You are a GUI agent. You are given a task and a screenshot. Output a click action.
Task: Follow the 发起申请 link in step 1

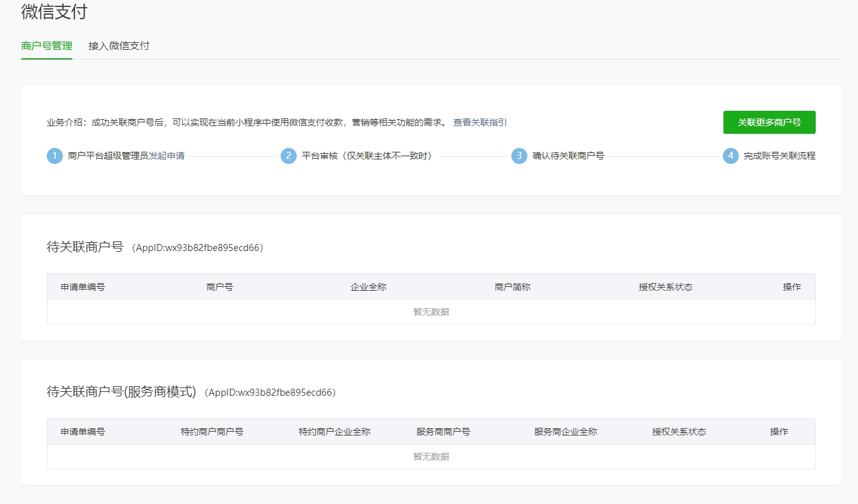pyautogui.click(x=167, y=156)
